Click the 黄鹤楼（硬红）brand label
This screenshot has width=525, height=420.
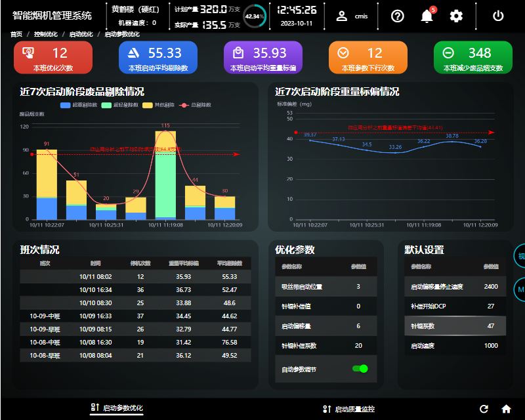(135, 9)
